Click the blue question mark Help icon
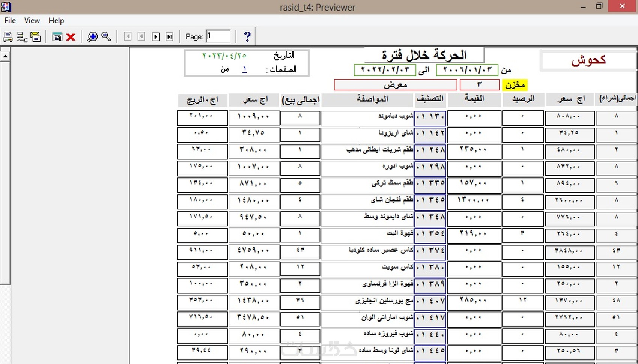Screen dimensions: 638x364 tap(247, 36)
